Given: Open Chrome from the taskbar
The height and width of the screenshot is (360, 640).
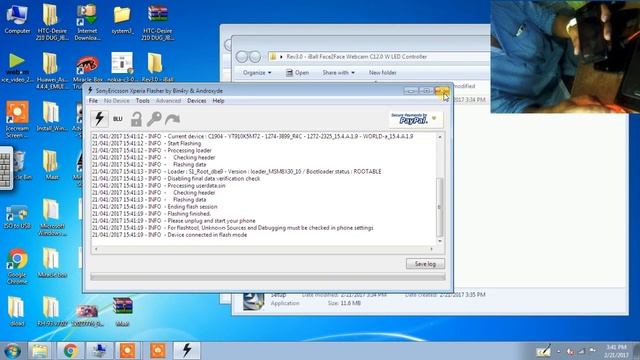Looking at the screenshot, I should point(70,351).
